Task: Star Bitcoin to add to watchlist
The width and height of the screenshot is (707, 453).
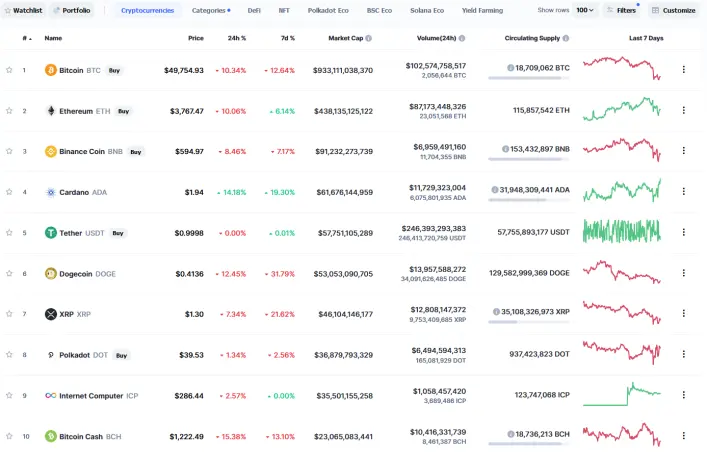Action: 9,70
